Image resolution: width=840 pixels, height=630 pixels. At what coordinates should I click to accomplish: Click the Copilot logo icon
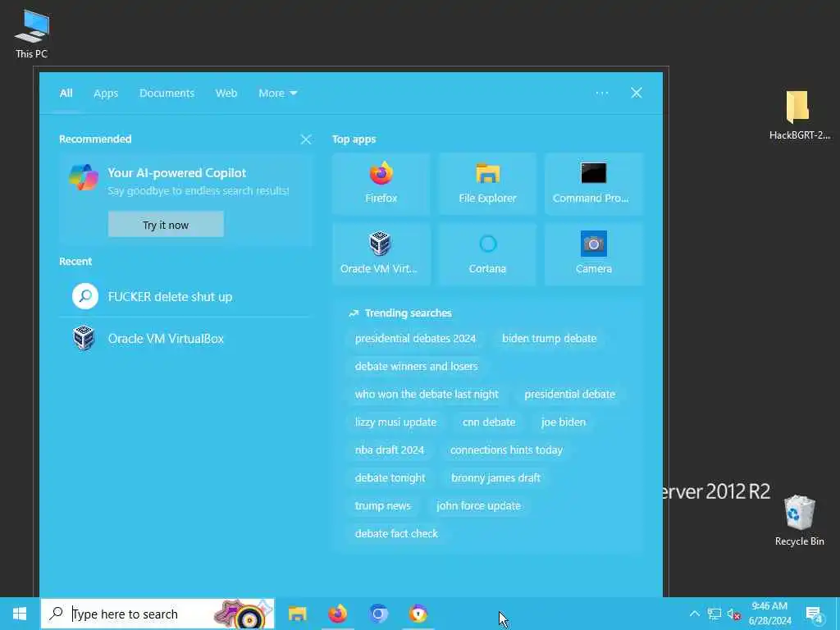point(84,177)
